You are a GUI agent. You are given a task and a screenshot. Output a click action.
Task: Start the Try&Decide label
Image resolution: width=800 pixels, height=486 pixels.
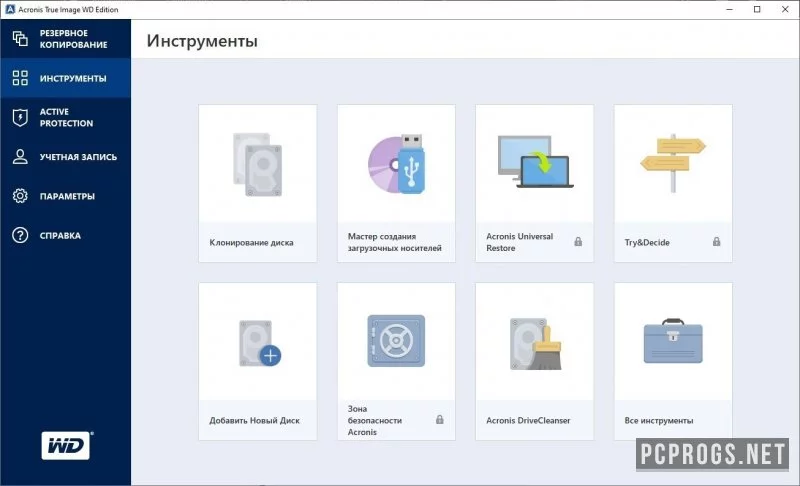(x=647, y=242)
